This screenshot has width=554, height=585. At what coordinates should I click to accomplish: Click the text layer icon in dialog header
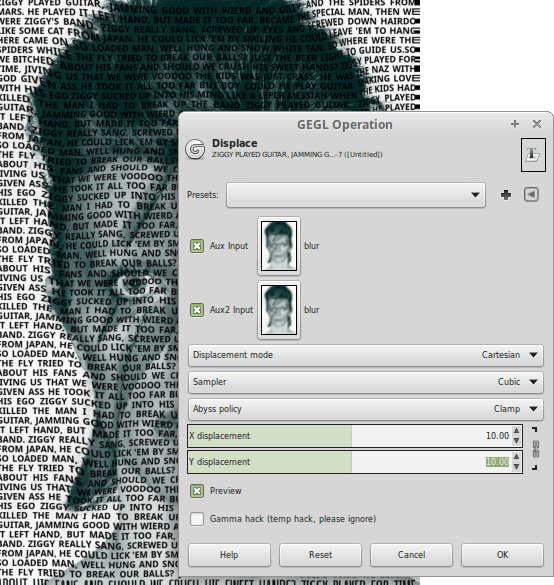[533, 155]
